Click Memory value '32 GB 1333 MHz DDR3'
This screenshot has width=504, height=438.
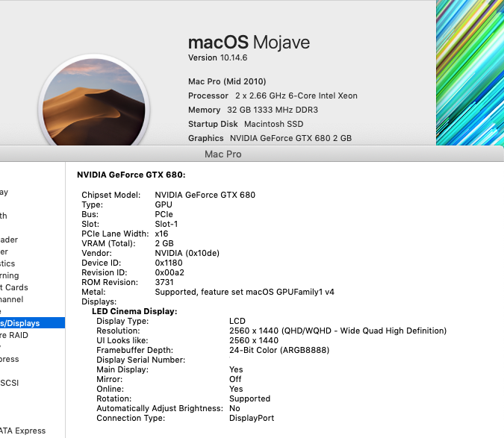(273, 110)
